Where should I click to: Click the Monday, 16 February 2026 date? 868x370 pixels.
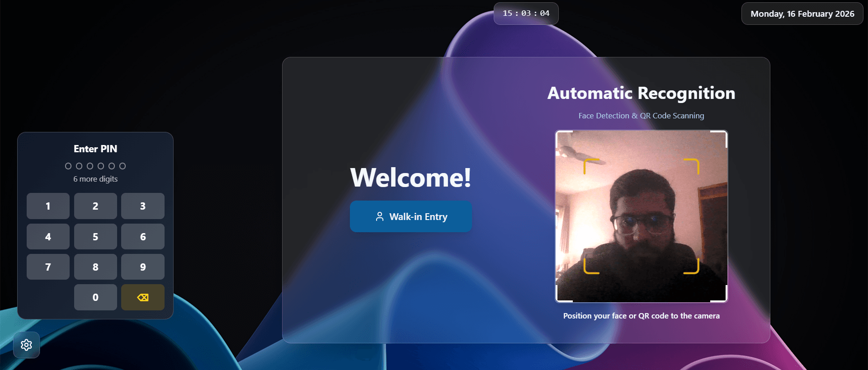802,14
